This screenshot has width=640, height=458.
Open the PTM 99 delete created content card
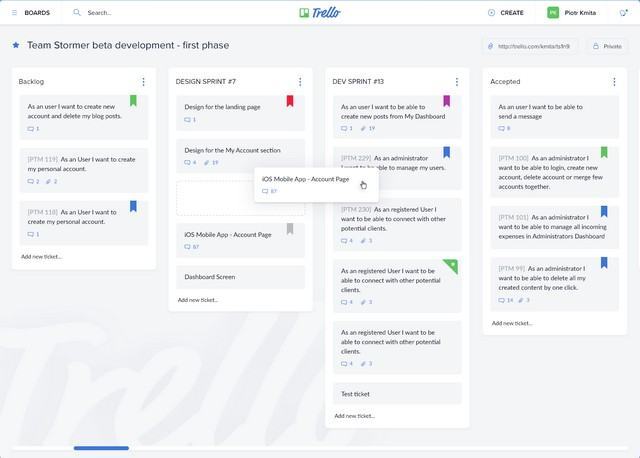click(x=555, y=284)
